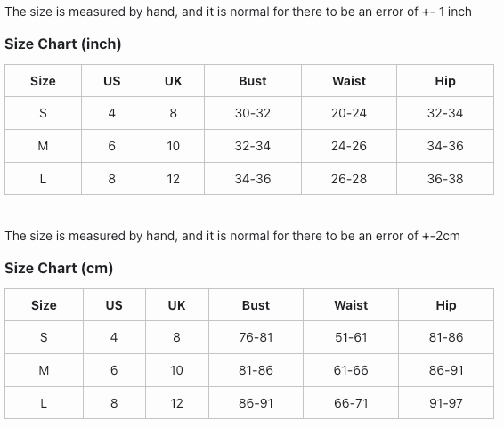The height and width of the screenshot is (428, 504).
Task: Click bust value 76-81 in cm chart
Action: 256,337
